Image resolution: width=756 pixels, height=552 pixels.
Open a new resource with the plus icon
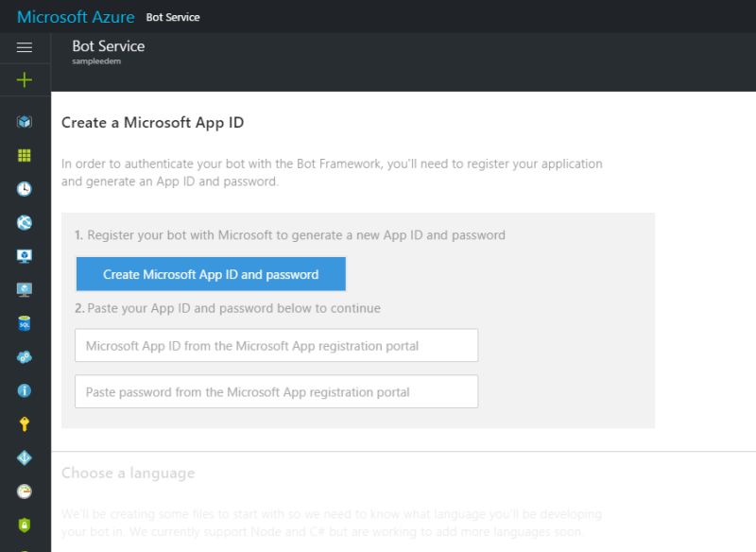[25, 79]
